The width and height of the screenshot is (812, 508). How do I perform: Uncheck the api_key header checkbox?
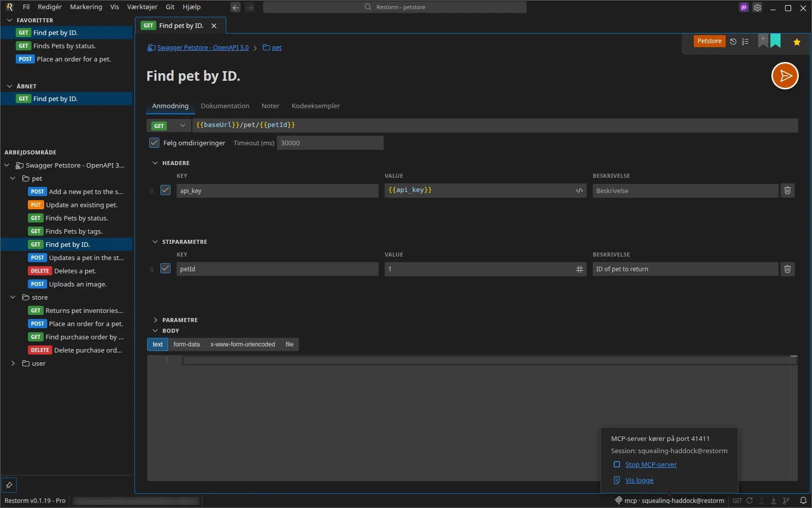[165, 190]
